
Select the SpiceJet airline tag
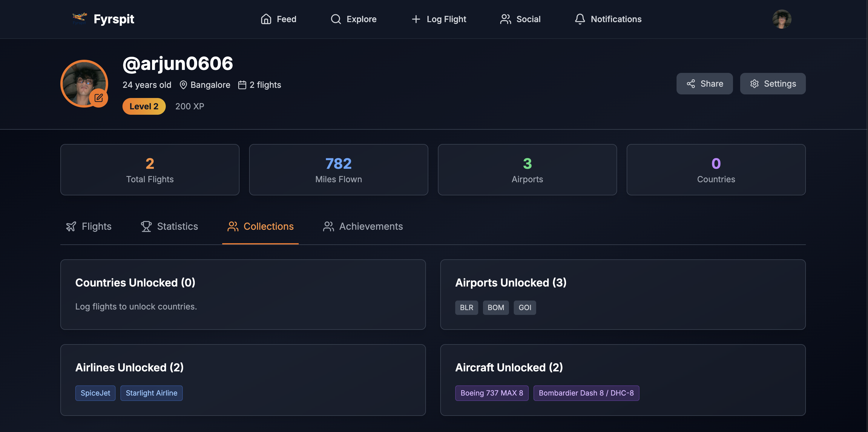[95, 393]
